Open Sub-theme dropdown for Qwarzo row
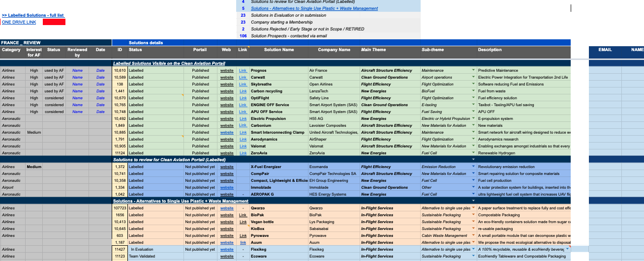Image resolution: width=644 pixels, height=261 pixels. tap(473, 208)
